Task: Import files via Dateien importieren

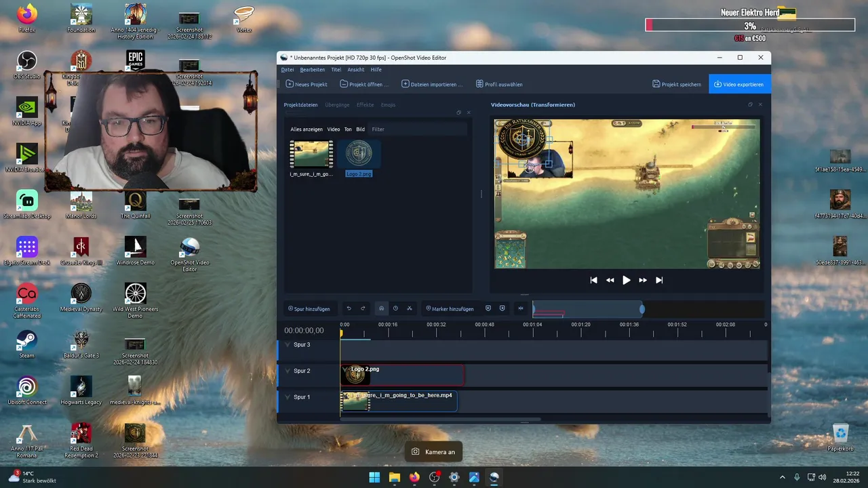Action: tap(432, 84)
